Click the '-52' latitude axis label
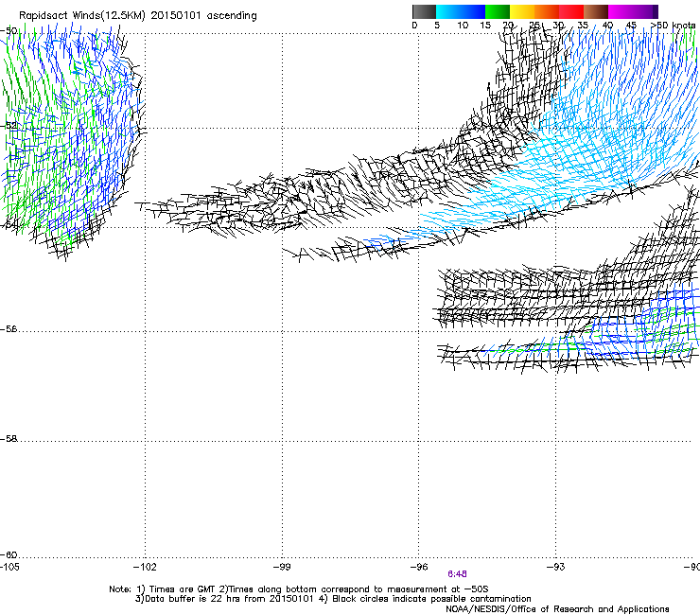This screenshot has width=700, height=615. [x=9, y=126]
